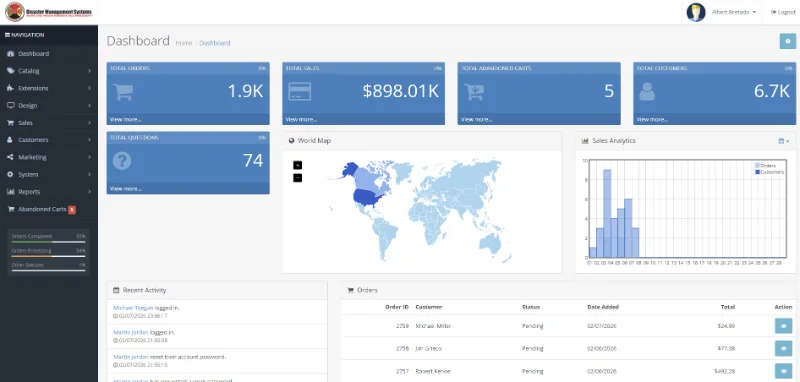Open Martin Jordan reset password link
Image resolution: width=800 pixels, height=382 pixels.
tap(131, 357)
